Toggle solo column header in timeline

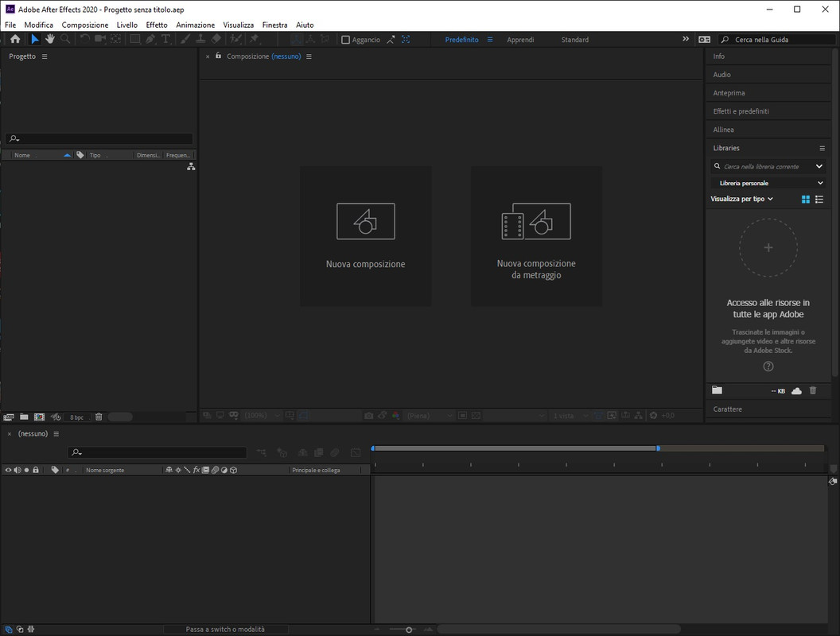click(x=26, y=470)
